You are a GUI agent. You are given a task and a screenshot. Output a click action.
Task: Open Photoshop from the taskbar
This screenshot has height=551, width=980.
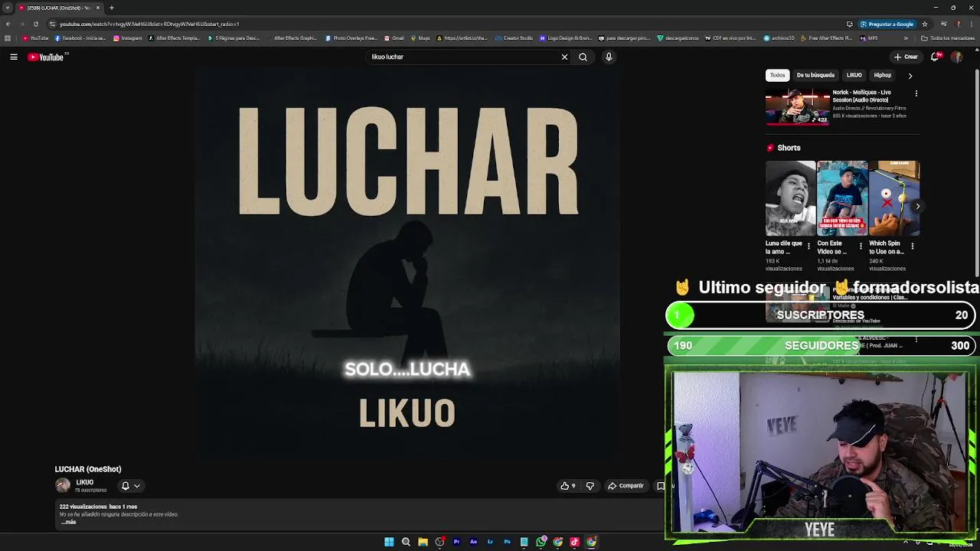pos(507,542)
